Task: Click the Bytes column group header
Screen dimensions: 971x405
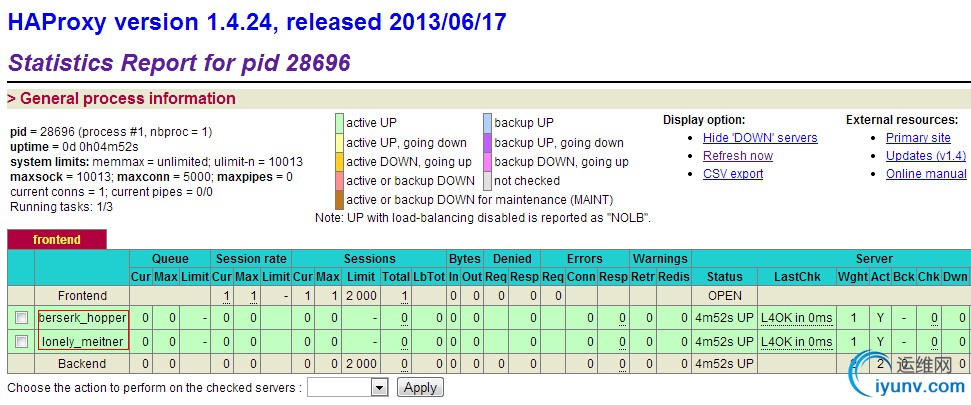Action: 464,258
